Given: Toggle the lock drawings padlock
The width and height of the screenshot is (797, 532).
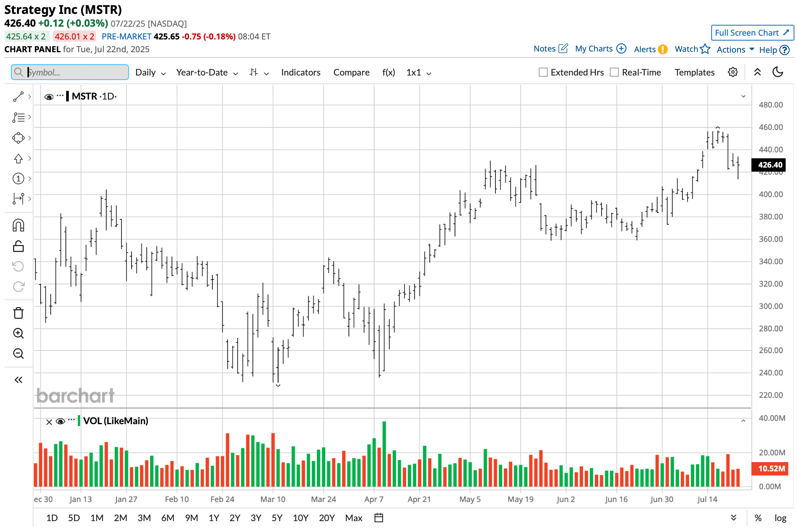Looking at the screenshot, I should [x=18, y=246].
